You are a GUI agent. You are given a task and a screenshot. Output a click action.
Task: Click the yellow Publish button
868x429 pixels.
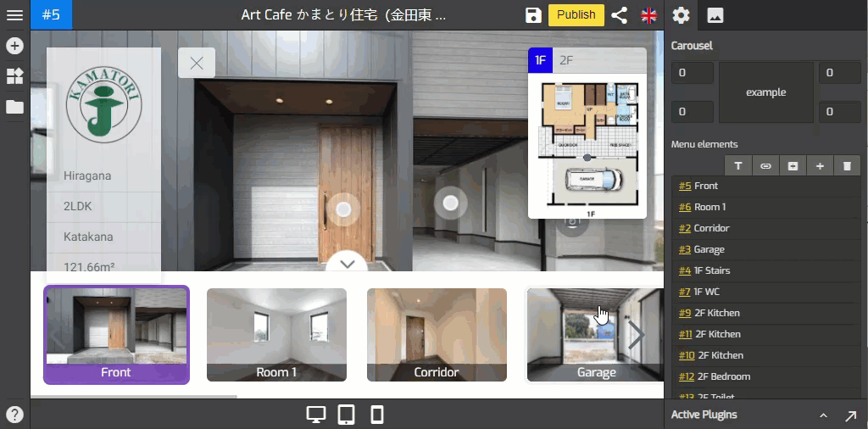576,15
